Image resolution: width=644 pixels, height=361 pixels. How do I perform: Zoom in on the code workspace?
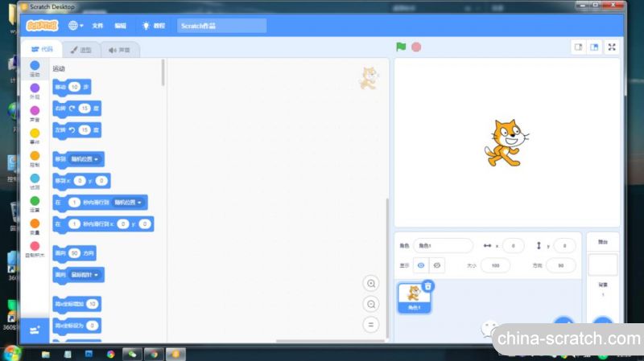click(370, 284)
